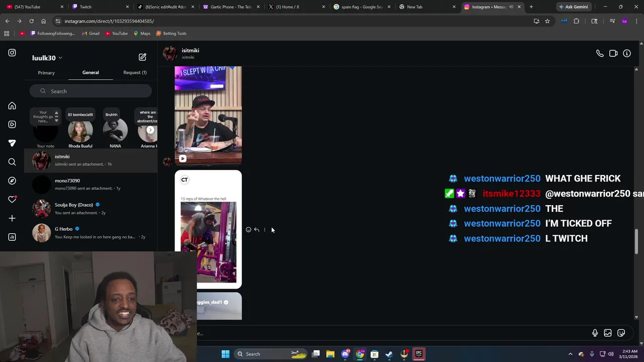
Task: Open dashboard chart icon in sidebar
Action: pyautogui.click(x=12, y=237)
